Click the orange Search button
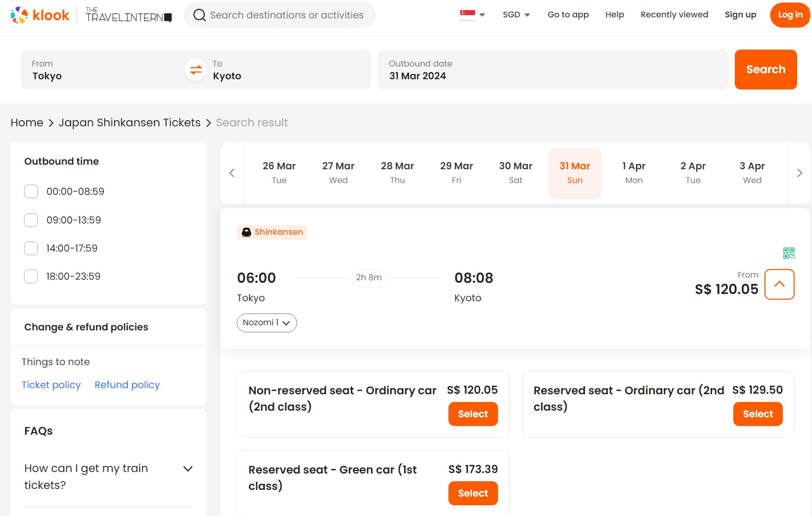 tap(765, 70)
